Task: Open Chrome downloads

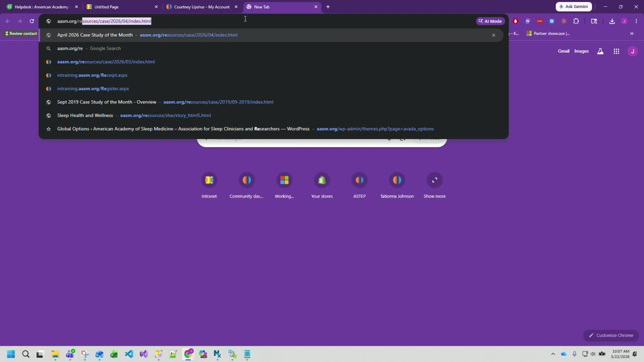Action: (612, 21)
